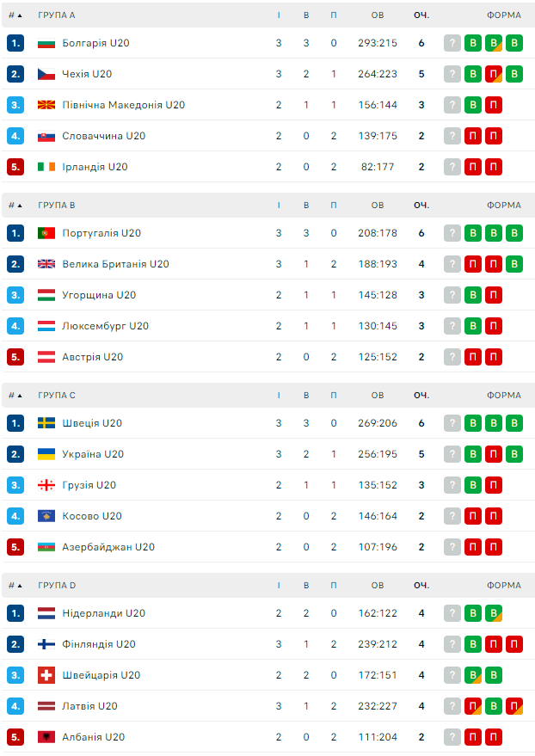Click the question mark form badge for Швеція U20
This screenshot has height=756, width=535.
click(x=452, y=423)
